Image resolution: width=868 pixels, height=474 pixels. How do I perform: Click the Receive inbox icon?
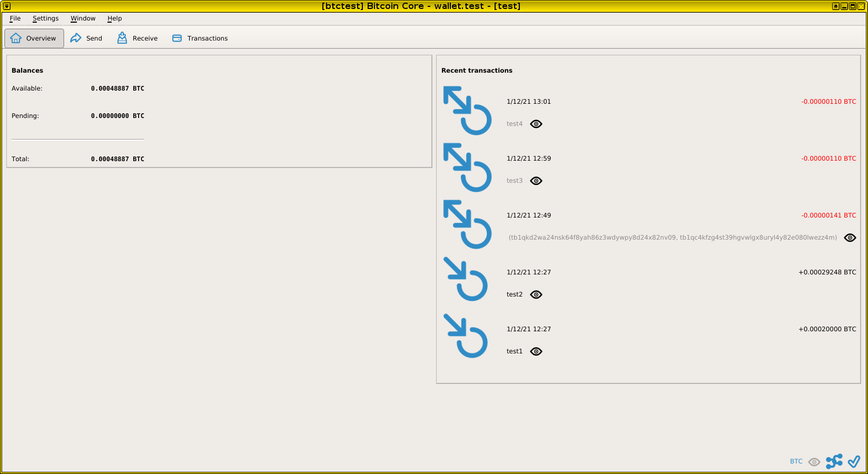tap(122, 38)
